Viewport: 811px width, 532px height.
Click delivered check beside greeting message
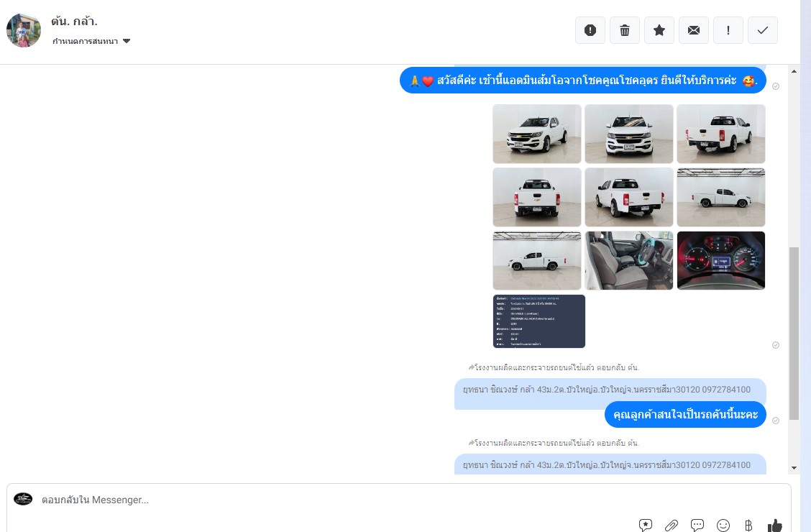pyautogui.click(x=776, y=86)
